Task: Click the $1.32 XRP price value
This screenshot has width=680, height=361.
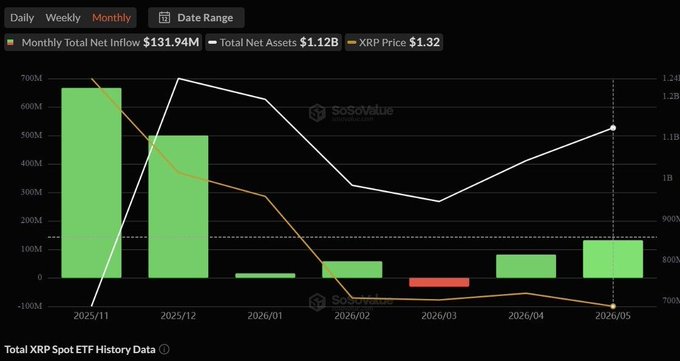Action: [x=425, y=43]
